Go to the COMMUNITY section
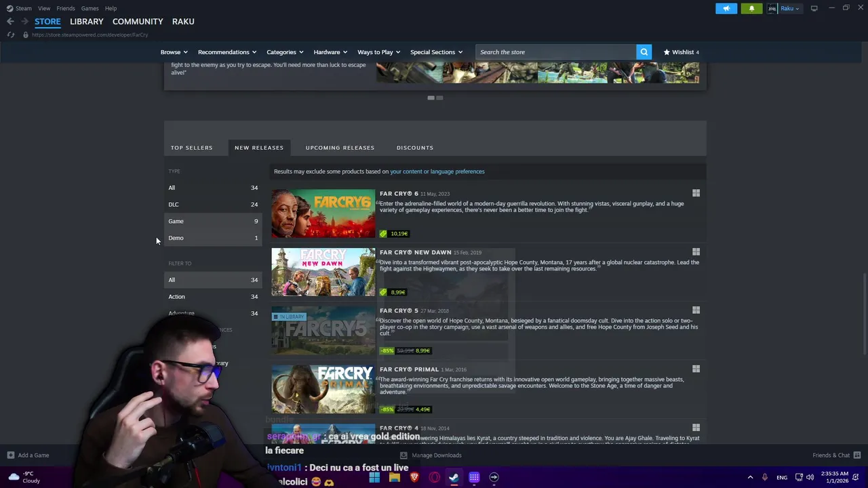Image resolution: width=868 pixels, height=488 pixels. point(138,22)
